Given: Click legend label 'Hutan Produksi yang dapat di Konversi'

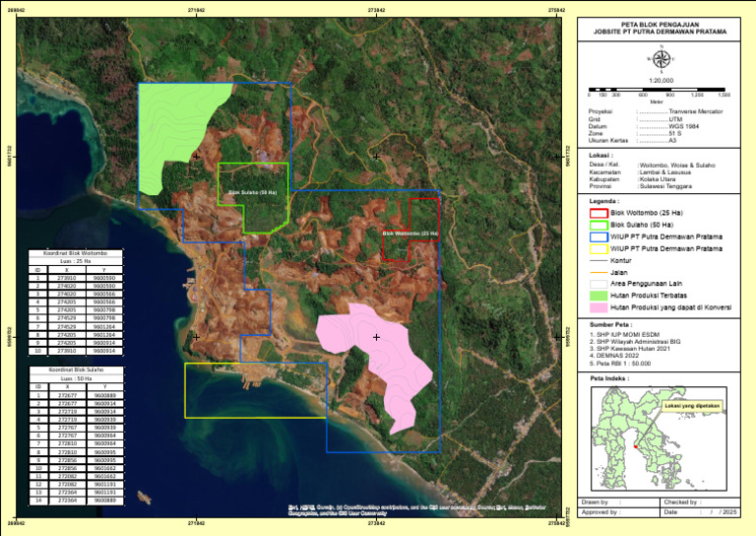Looking at the screenshot, I should [671, 307].
